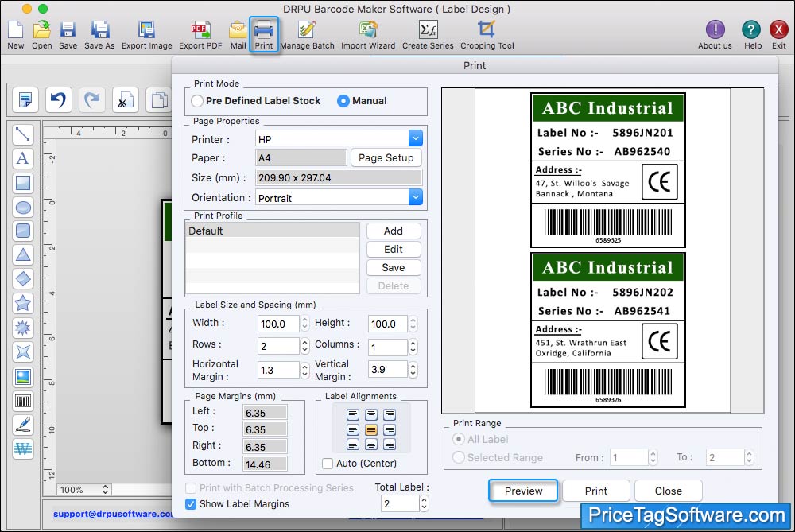Viewport: 795px width, 532px height.
Task: Select the Cropping Tool
Action: pyautogui.click(x=487, y=34)
